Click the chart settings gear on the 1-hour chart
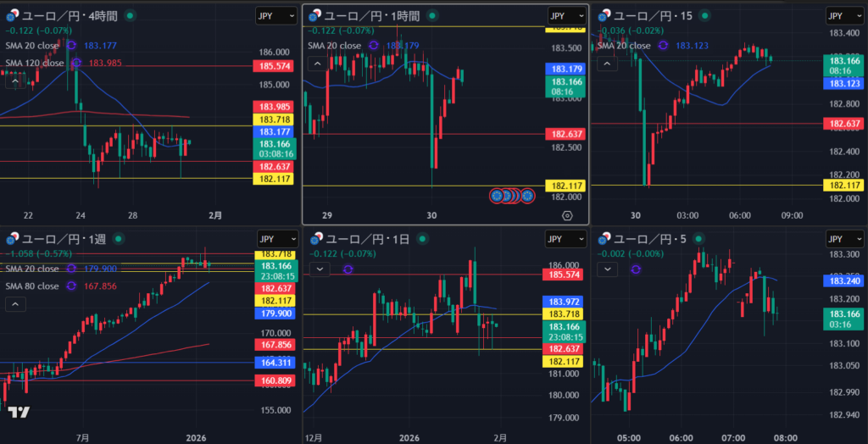868x444 pixels. [567, 217]
